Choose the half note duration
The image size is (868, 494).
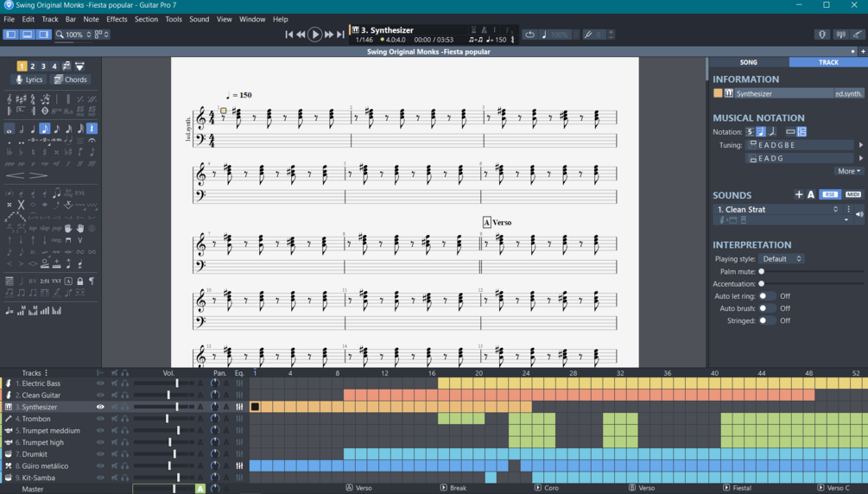(x=22, y=129)
